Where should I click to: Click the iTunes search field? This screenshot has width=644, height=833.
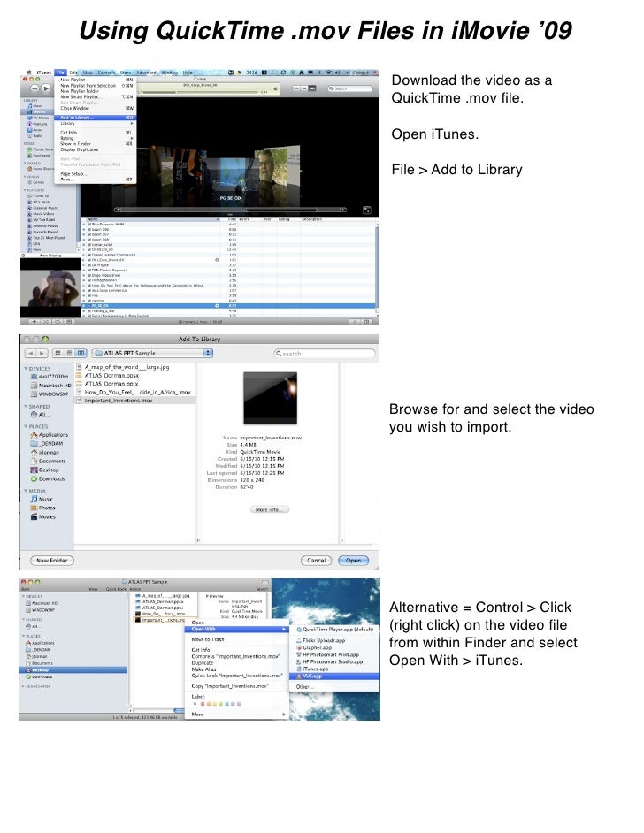click(349, 88)
